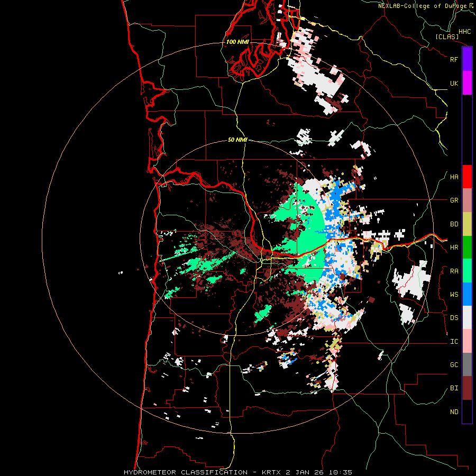Click the RF legend label

coord(454,59)
